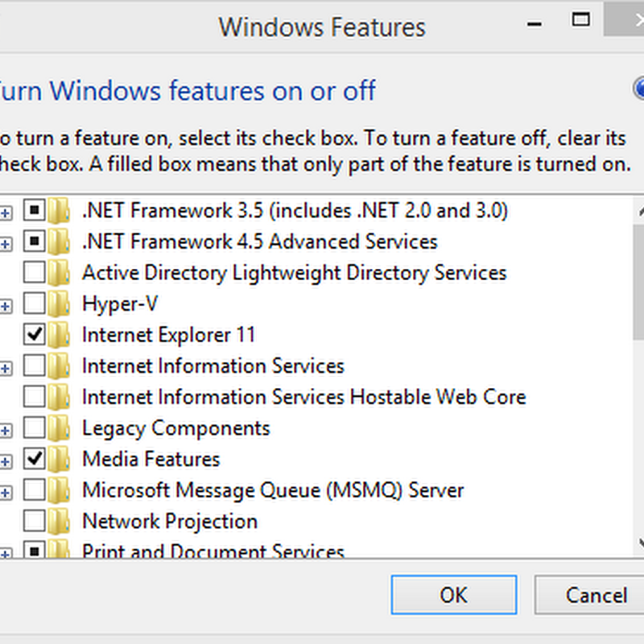Uncheck the Internet Explorer 11 checkbox
The image size is (644, 644).
[35, 335]
